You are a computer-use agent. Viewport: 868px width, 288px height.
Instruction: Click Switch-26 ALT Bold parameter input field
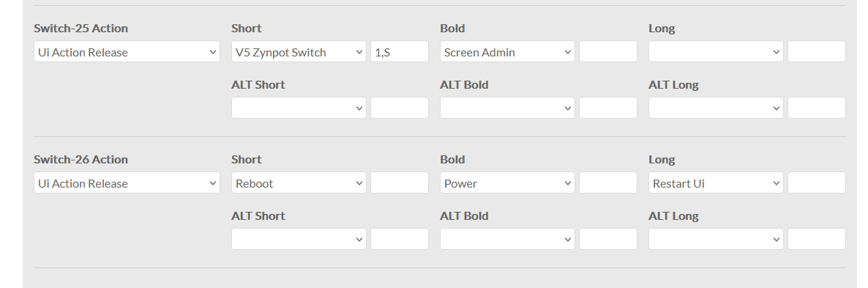[x=608, y=239]
